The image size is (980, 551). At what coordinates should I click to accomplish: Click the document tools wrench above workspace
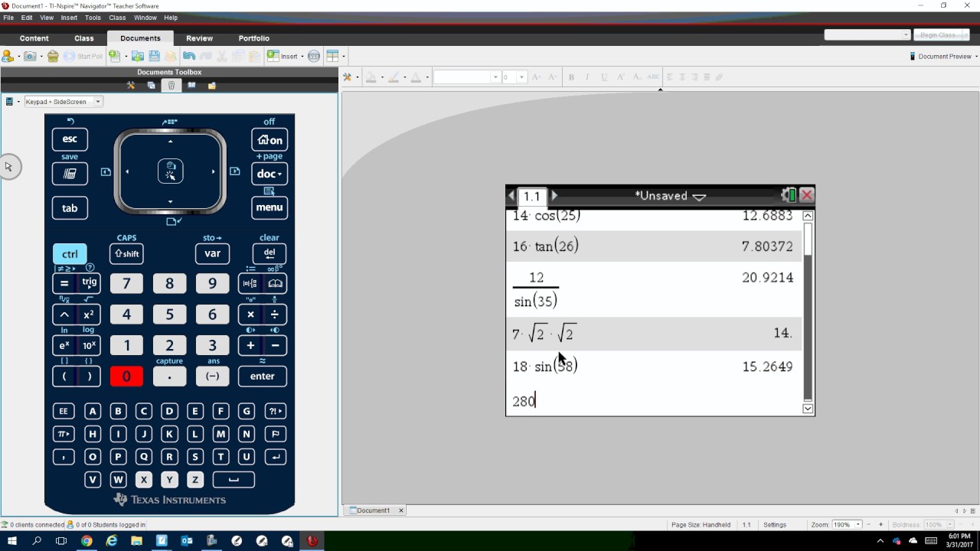[347, 77]
